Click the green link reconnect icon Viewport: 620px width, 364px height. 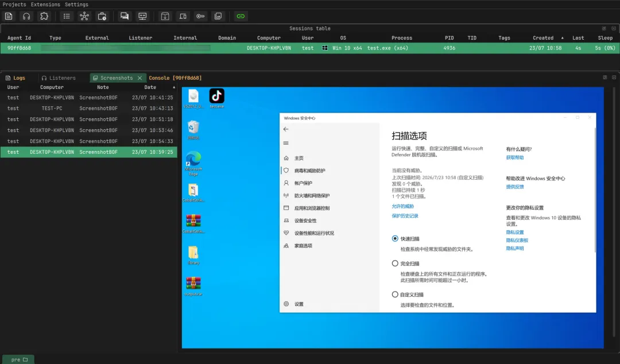(241, 16)
